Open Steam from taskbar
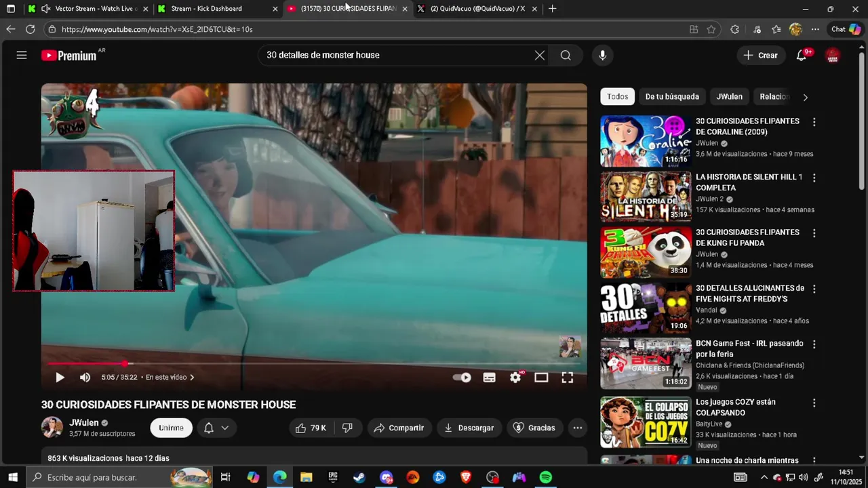 coord(359,477)
